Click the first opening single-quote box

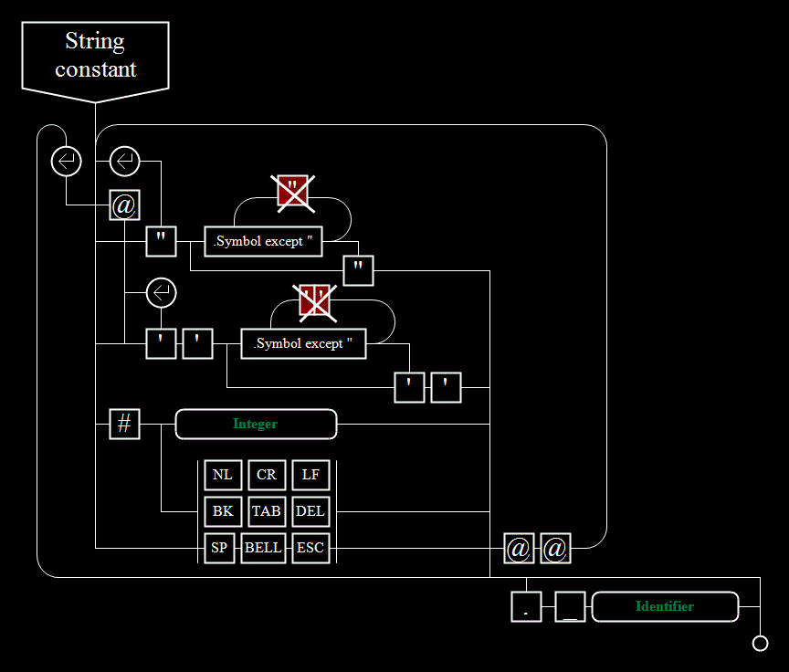pyautogui.click(x=161, y=344)
